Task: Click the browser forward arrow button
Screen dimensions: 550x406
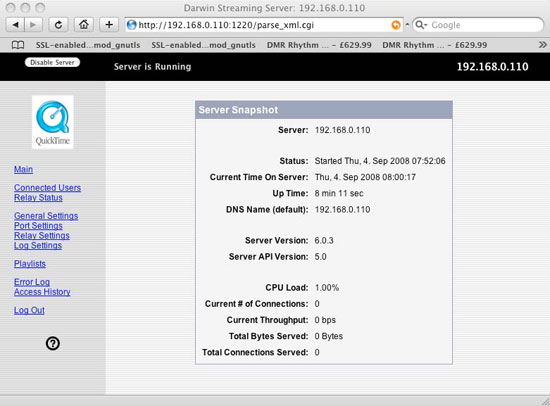Action: click(x=33, y=25)
